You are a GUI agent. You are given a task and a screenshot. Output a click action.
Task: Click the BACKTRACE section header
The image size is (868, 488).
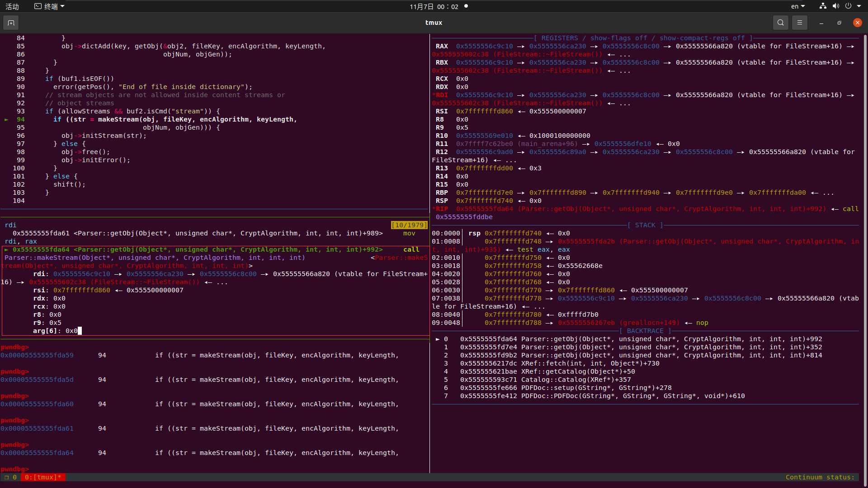(x=645, y=331)
